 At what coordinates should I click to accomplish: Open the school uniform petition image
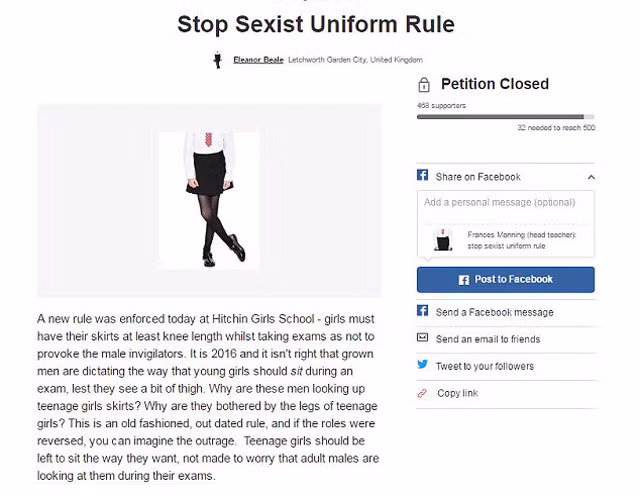pos(209,199)
